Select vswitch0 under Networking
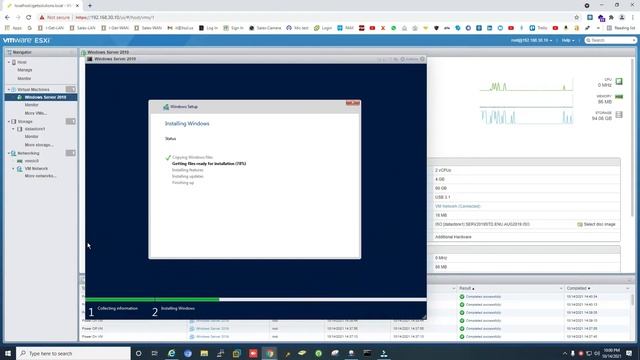Viewport: 640px width, 360px height. click(x=31, y=161)
